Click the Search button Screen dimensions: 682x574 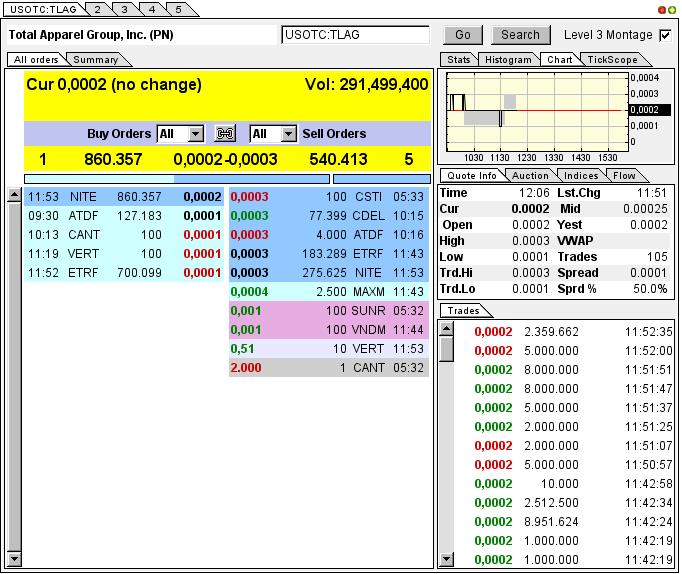click(x=520, y=35)
